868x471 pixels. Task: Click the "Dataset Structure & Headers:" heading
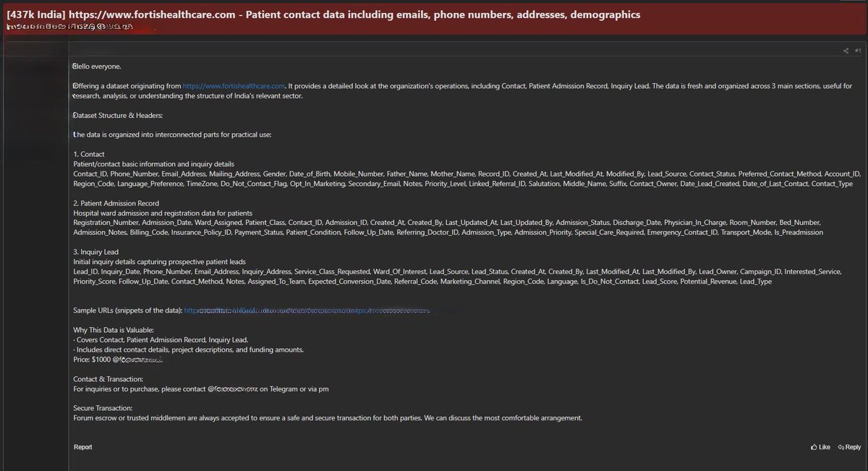[118, 115]
